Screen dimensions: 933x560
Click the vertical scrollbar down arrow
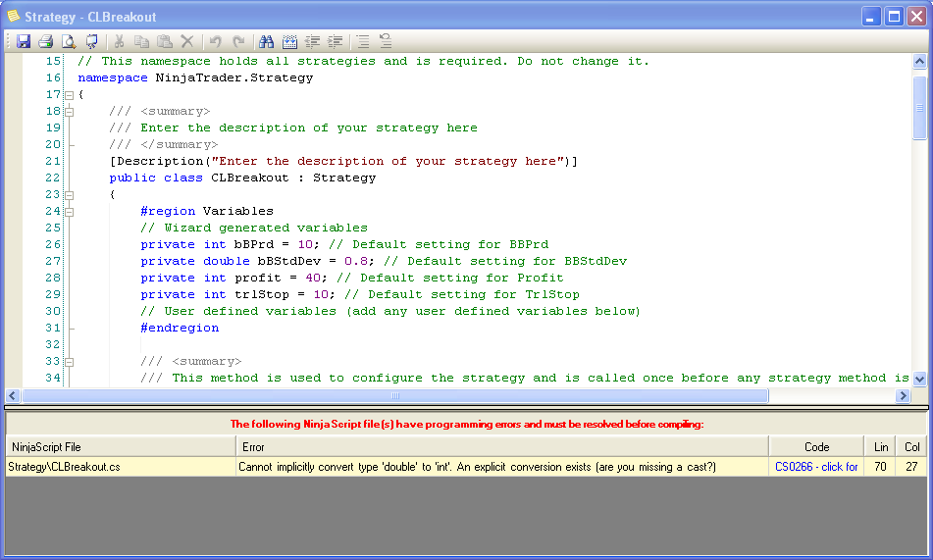pos(919,379)
